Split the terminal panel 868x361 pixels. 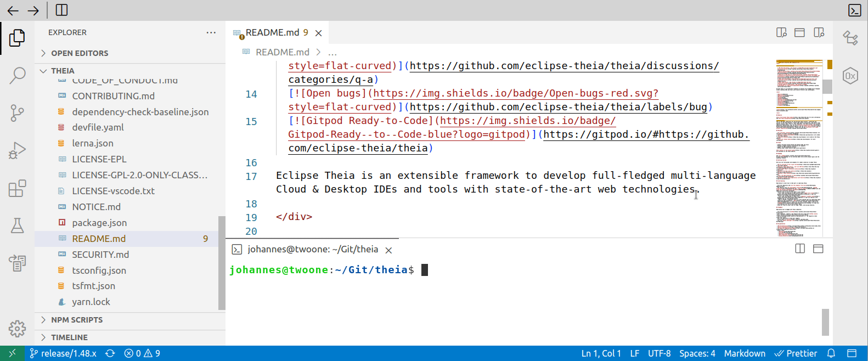(800, 249)
